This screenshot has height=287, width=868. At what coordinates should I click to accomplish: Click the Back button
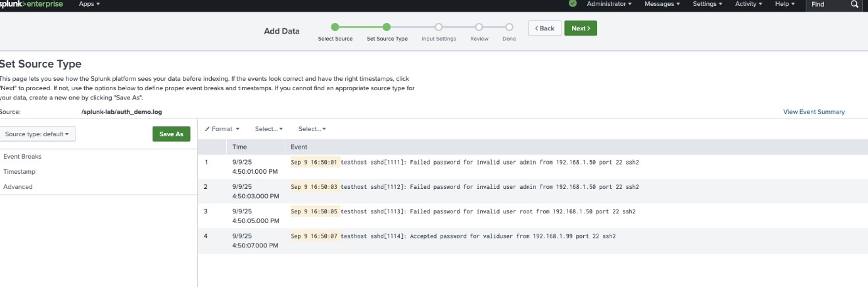(544, 28)
